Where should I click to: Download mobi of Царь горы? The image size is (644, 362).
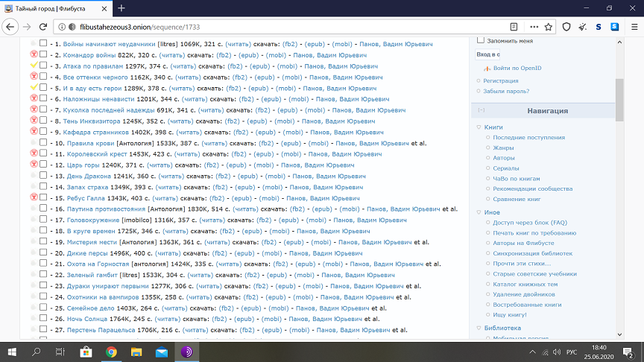pyautogui.click(x=263, y=165)
